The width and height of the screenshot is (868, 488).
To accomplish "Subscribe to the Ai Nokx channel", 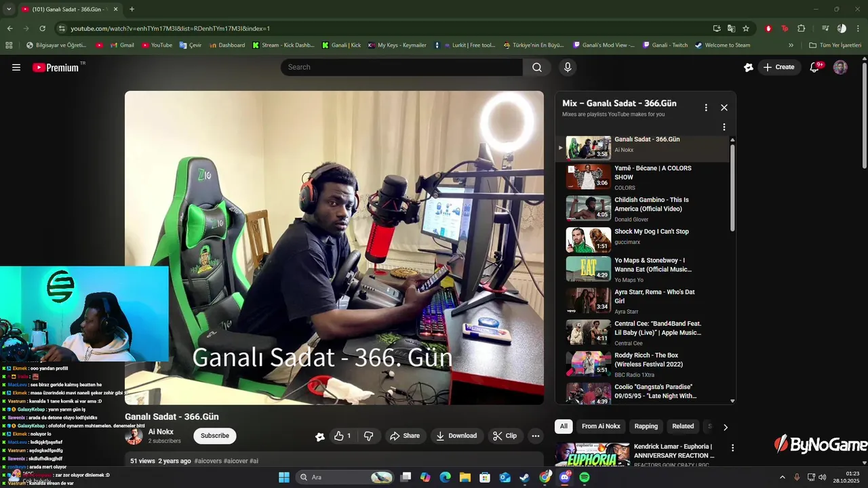I will pos(215,436).
